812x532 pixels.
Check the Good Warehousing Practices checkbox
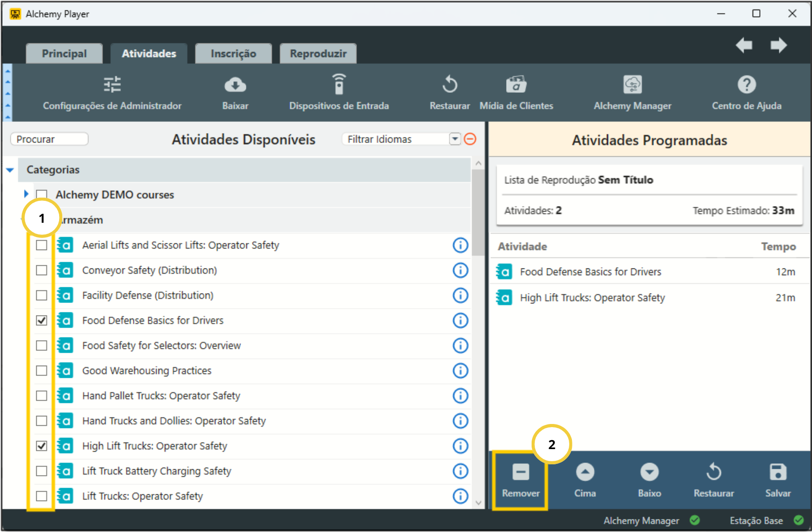pyautogui.click(x=42, y=371)
